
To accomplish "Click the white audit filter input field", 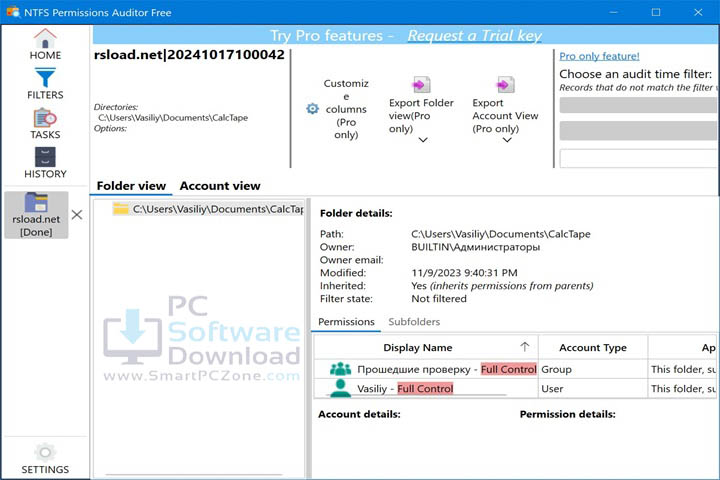I will [x=638, y=158].
